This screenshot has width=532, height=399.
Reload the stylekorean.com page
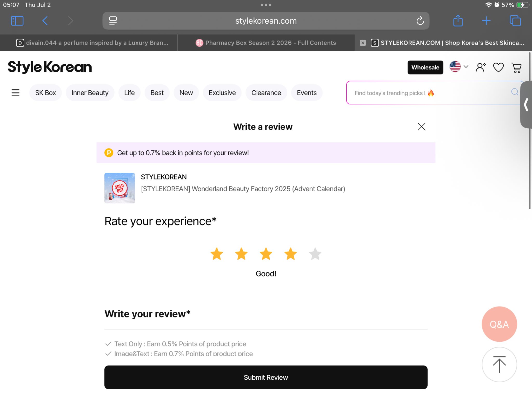[420, 21]
